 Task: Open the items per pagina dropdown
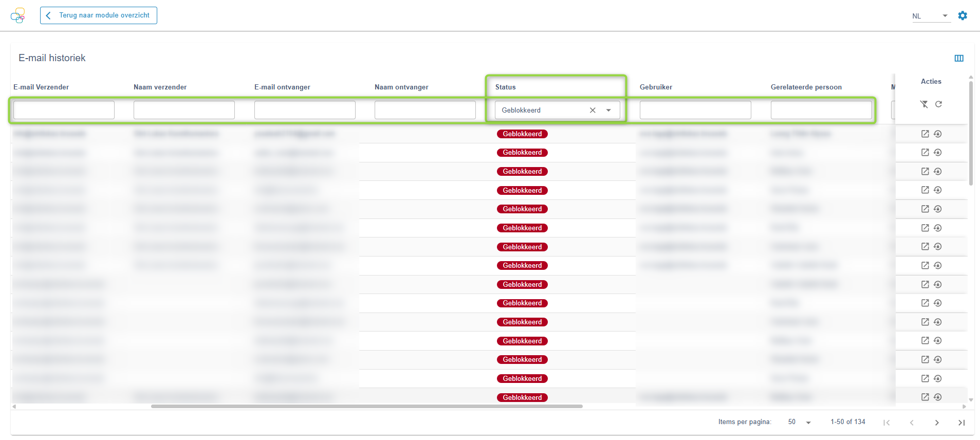click(799, 422)
